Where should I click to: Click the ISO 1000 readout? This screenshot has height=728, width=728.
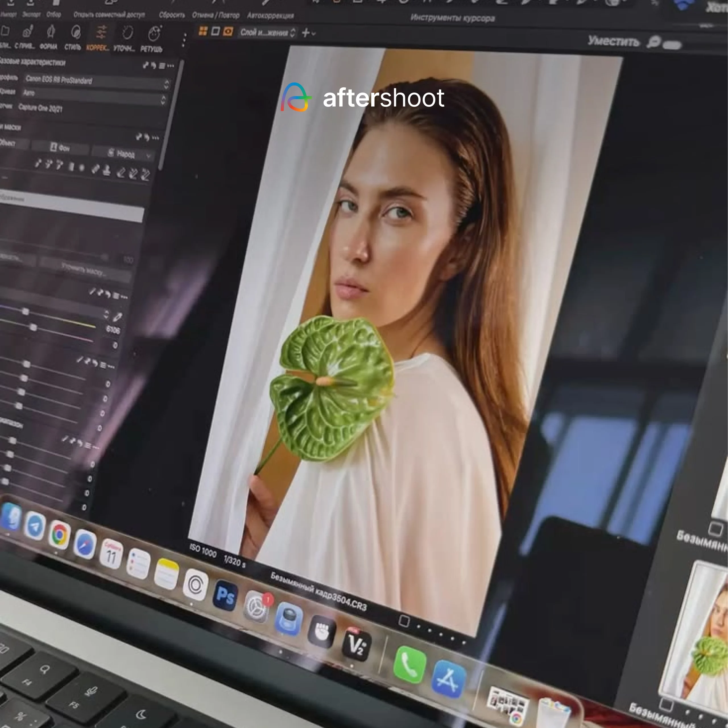[x=203, y=551]
